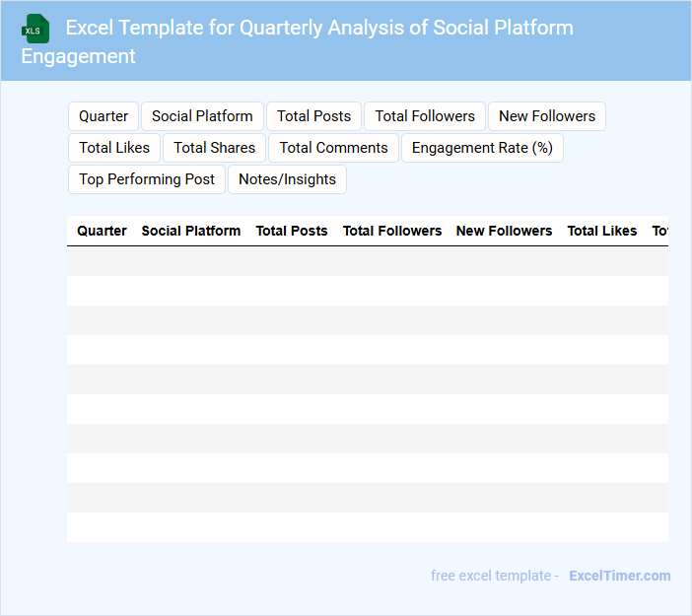
Task: Select the Social Platform tag
Action: (x=202, y=116)
